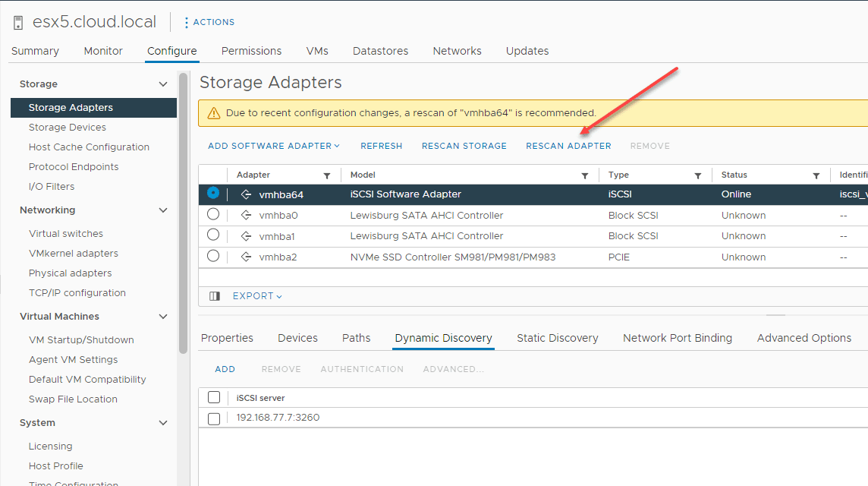The width and height of the screenshot is (868, 486).
Task: Click the warning triangle icon in banner
Action: [212, 113]
